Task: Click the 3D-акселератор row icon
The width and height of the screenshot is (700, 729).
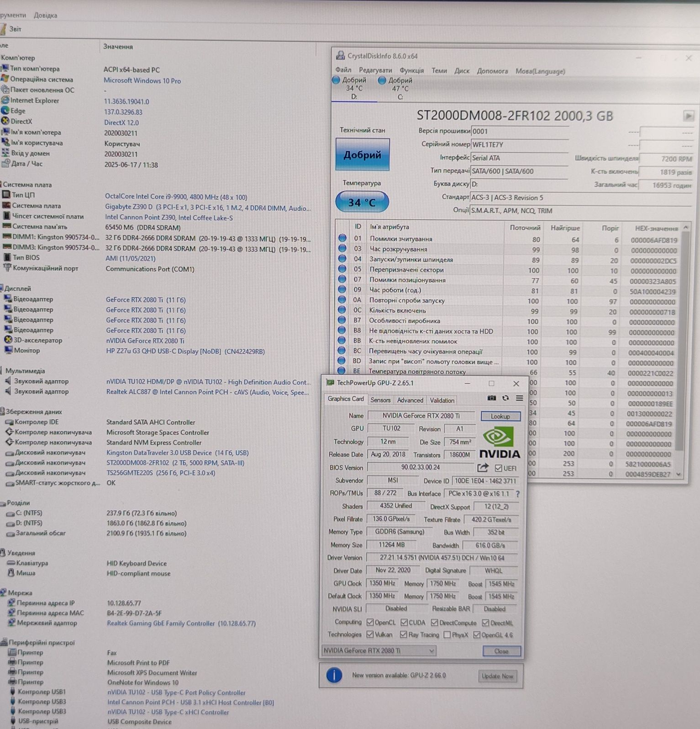Action: coord(8,340)
